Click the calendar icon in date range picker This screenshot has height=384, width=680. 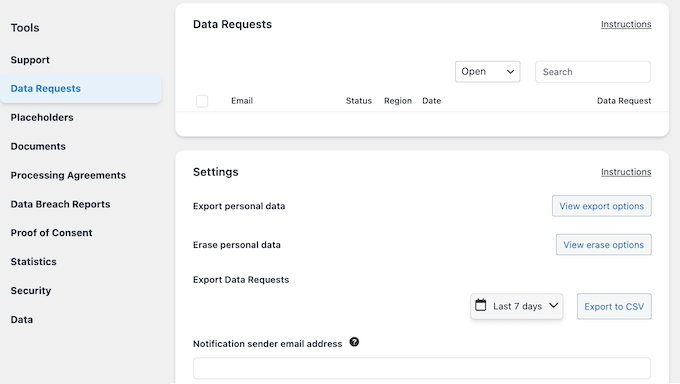pos(481,305)
